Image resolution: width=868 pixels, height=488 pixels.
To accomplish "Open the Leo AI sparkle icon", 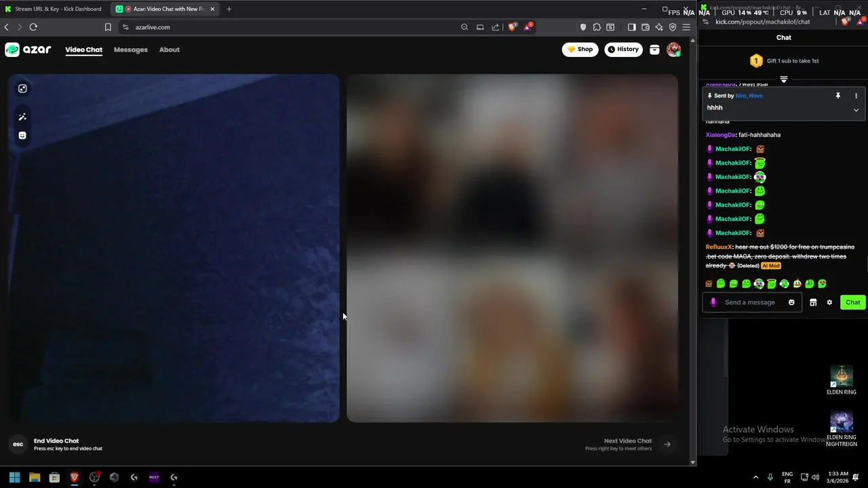I will click(659, 27).
